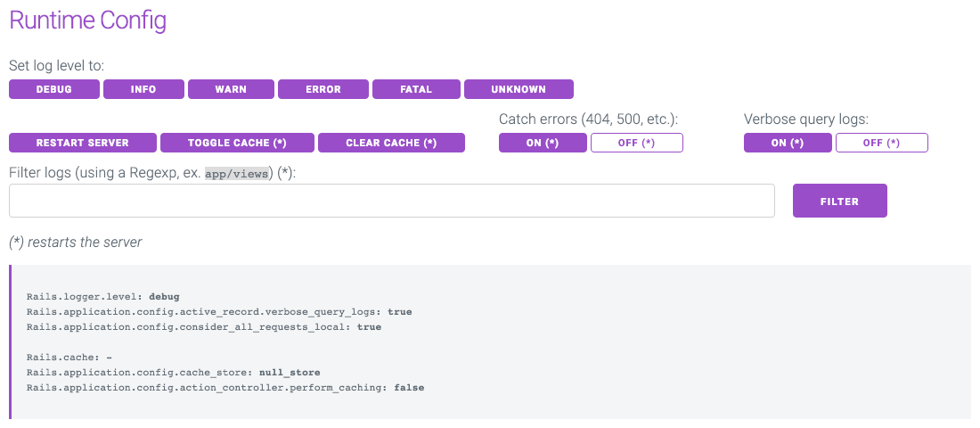
Task: Click the RESTART SERVER button
Action: (83, 143)
